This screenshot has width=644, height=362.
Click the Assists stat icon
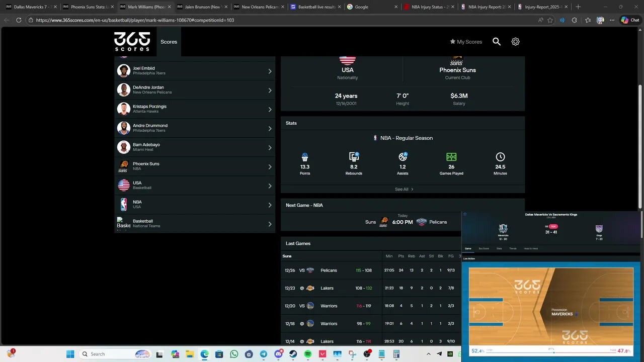click(403, 157)
